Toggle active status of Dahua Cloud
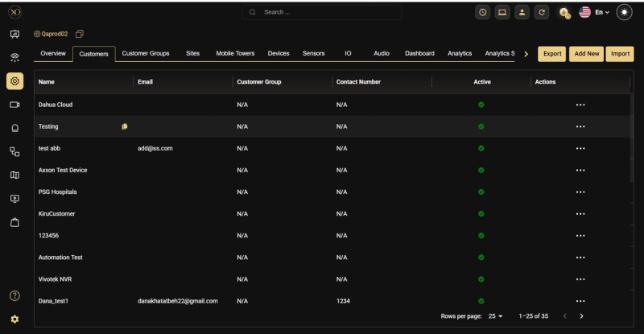The width and height of the screenshot is (644, 334). (x=481, y=105)
